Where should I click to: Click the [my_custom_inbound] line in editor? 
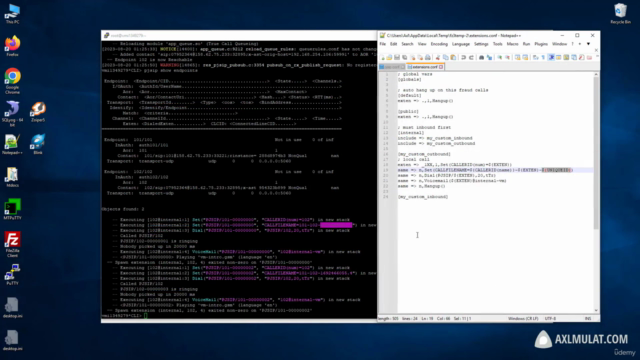tap(423, 197)
